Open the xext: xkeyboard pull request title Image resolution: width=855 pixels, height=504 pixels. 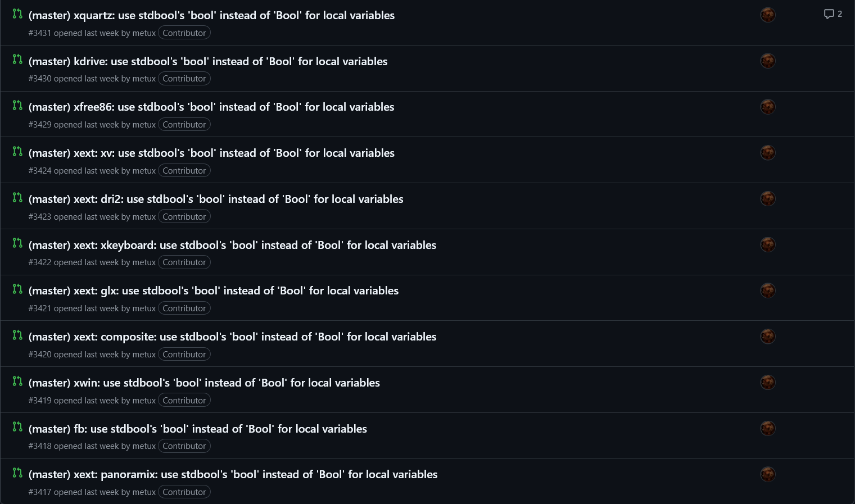(232, 245)
